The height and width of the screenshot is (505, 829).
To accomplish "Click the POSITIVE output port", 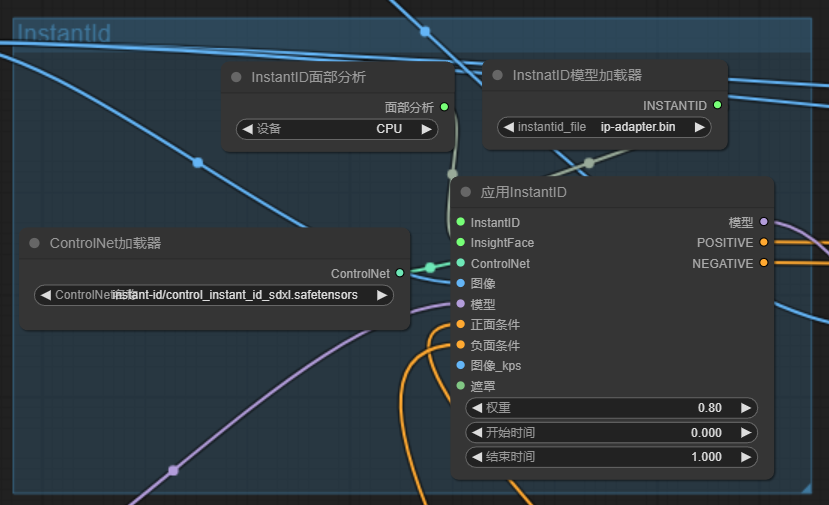I will coord(763,242).
